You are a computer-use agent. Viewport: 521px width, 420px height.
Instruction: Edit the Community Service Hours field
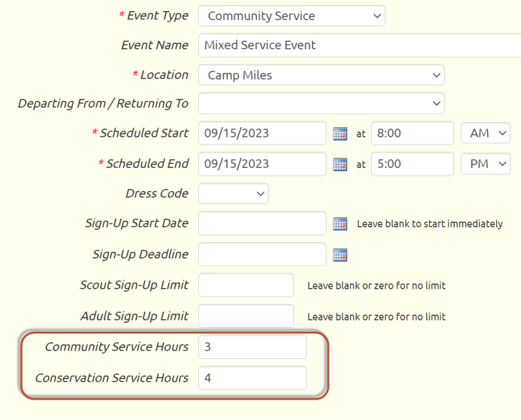tap(253, 346)
